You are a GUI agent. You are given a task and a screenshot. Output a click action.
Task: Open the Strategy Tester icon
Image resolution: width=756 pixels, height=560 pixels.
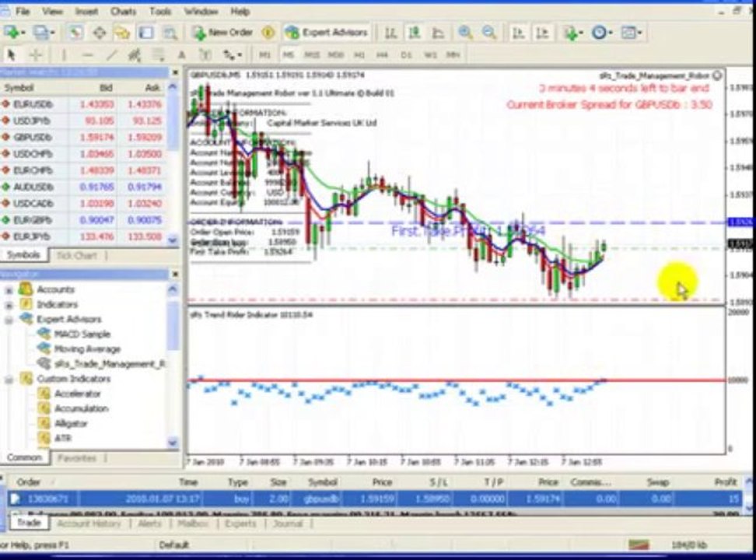tap(170, 33)
